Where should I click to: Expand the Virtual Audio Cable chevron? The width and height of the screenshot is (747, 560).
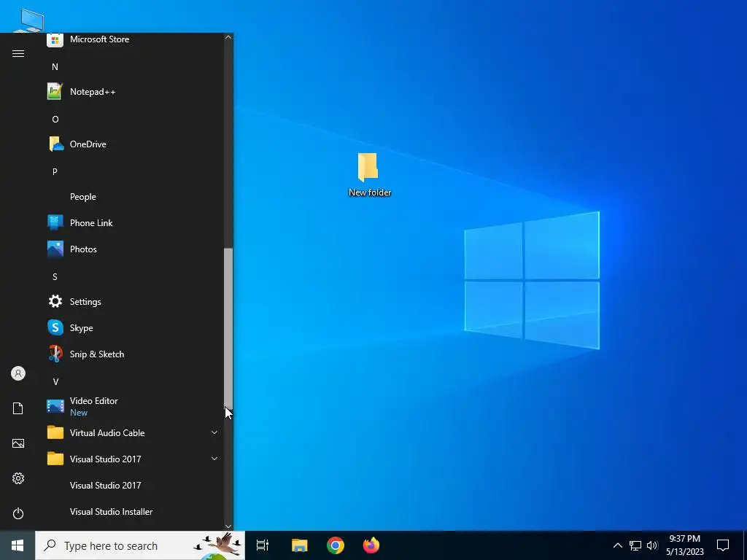(x=214, y=432)
